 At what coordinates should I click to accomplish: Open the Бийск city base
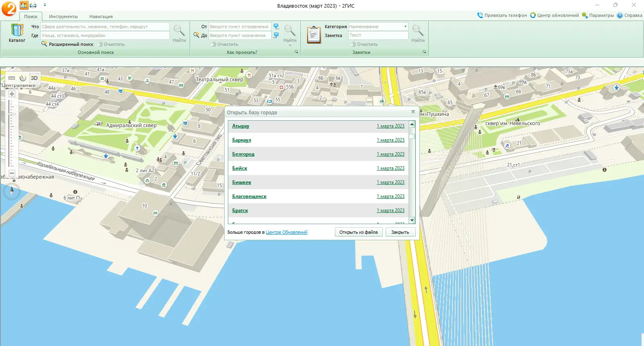[x=239, y=168]
